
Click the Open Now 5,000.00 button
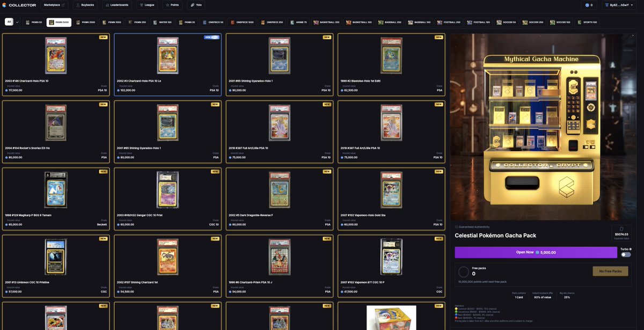pyautogui.click(x=536, y=252)
